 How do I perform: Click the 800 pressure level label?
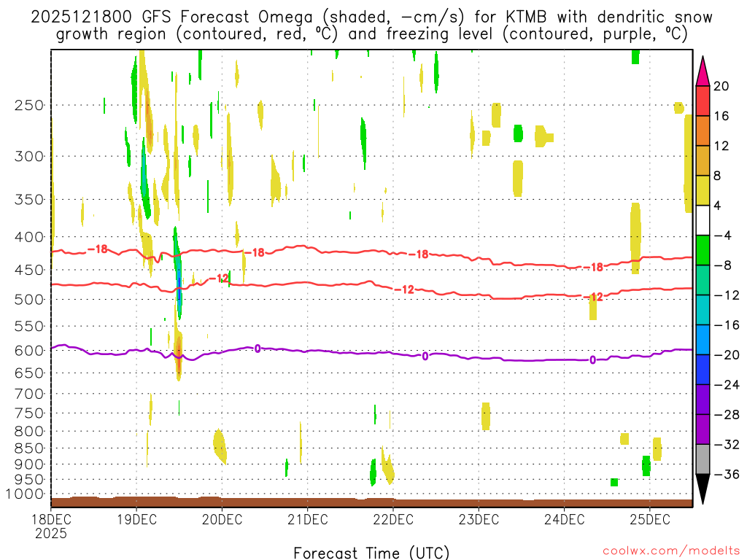click(29, 432)
